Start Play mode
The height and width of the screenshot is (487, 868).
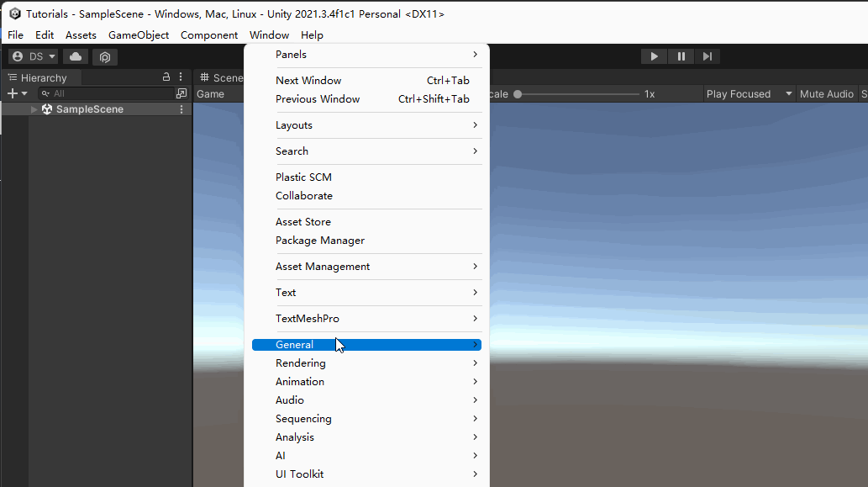pyautogui.click(x=654, y=56)
